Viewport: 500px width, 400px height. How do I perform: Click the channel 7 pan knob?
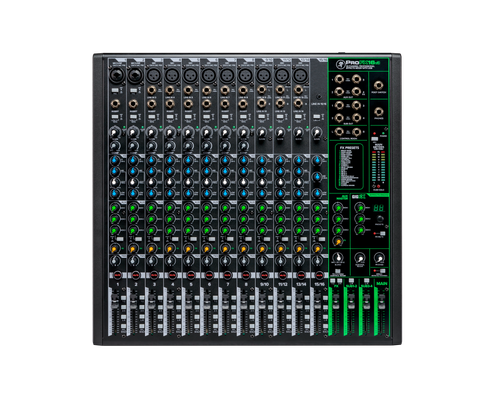pyautogui.click(x=225, y=261)
